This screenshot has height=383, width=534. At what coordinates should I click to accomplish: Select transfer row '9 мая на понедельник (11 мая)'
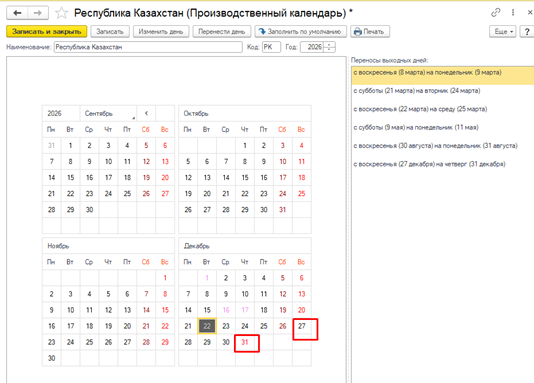(443, 128)
